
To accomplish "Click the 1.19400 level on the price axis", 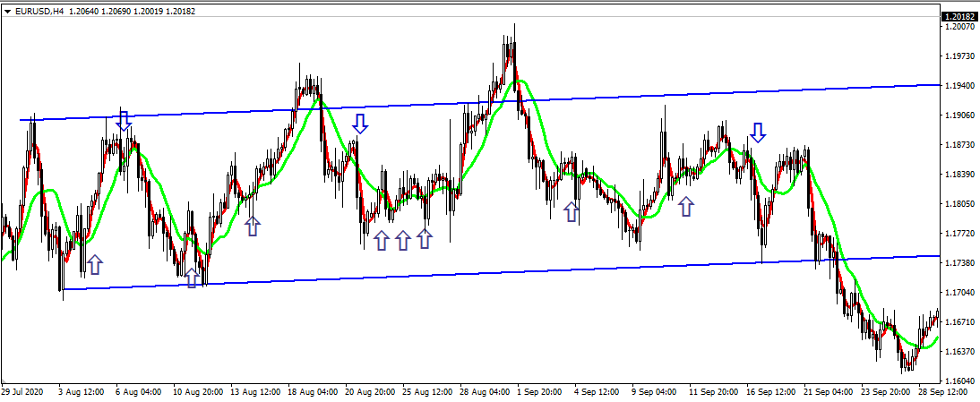I will click(x=959, y=85).
